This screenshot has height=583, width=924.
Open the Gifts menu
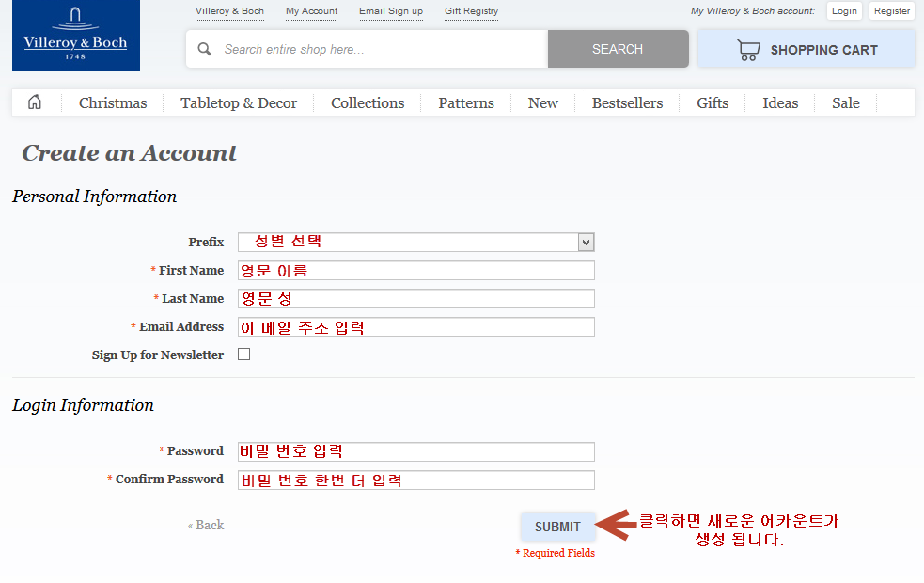click(713, 103)
